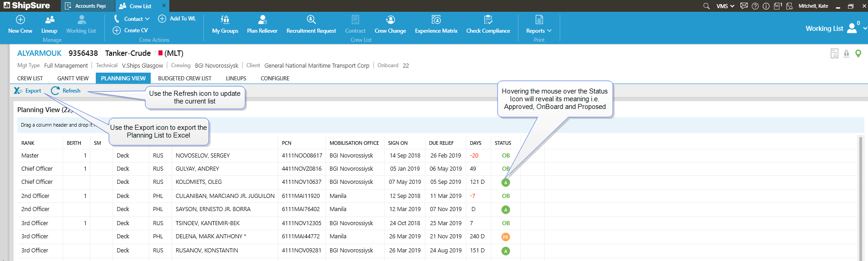This screenshot has width=868, height=261.
Task: Refresh the current planning list
Action: click(66, 91)
